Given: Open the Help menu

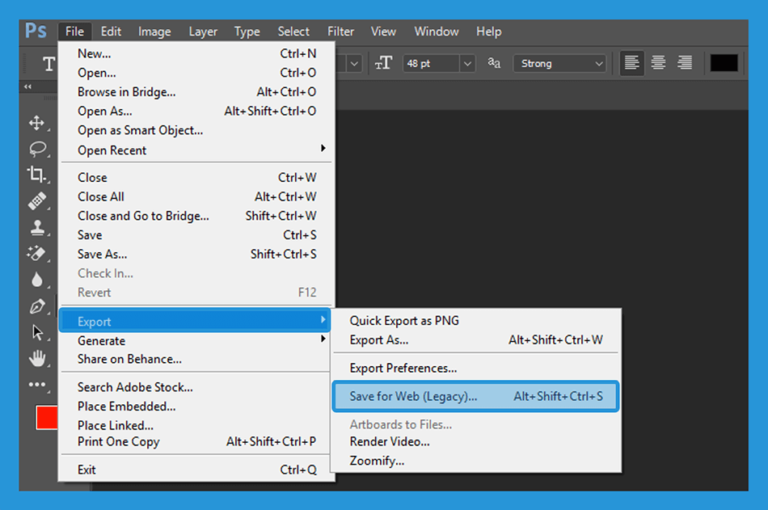Looking at the screenshot, I should 489,32.
